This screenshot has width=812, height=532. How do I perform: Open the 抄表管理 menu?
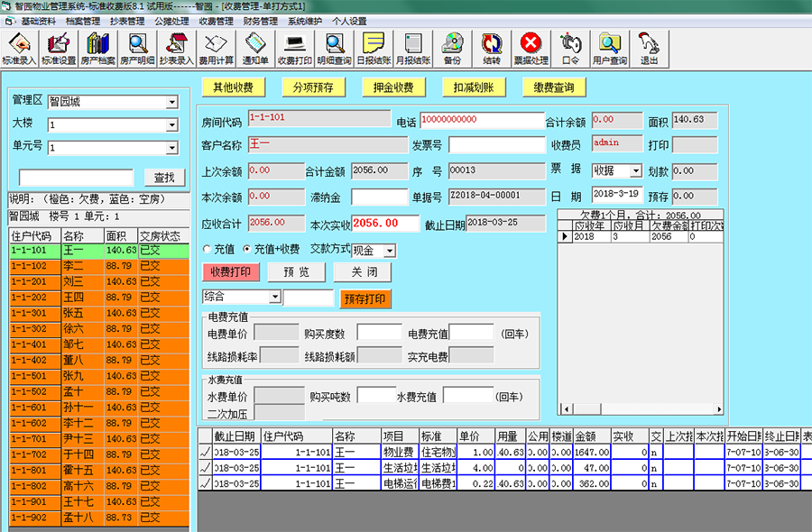[x=127, y=22]
